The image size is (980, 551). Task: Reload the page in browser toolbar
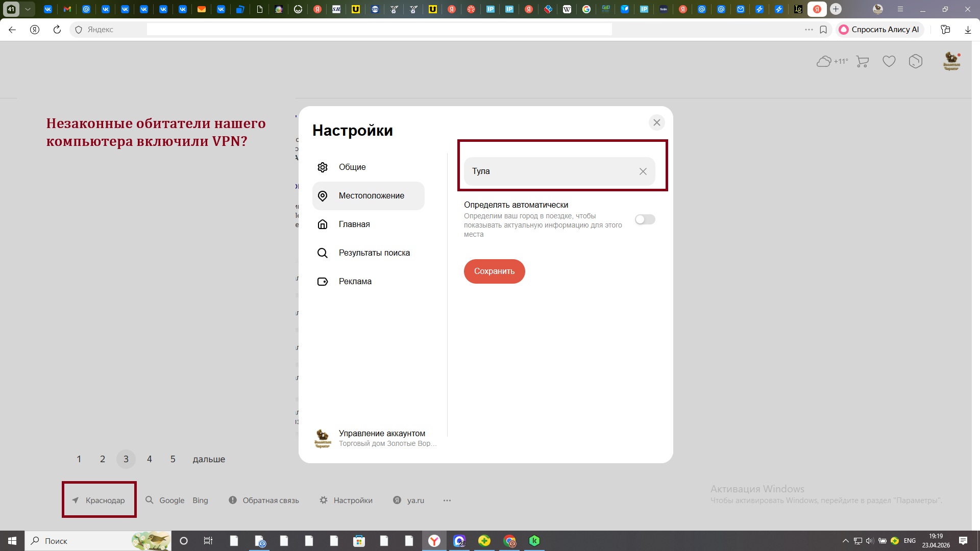[57, 30]
